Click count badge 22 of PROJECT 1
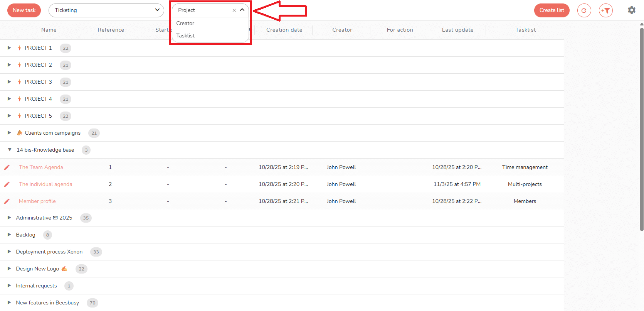Viewport: 644px width, 311px height. 66,48
